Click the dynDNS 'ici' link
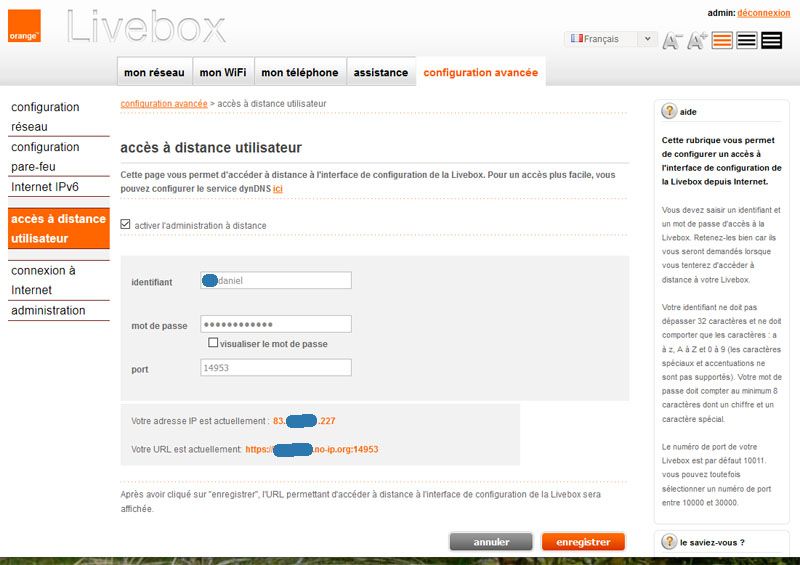 [x=278, y=189]
